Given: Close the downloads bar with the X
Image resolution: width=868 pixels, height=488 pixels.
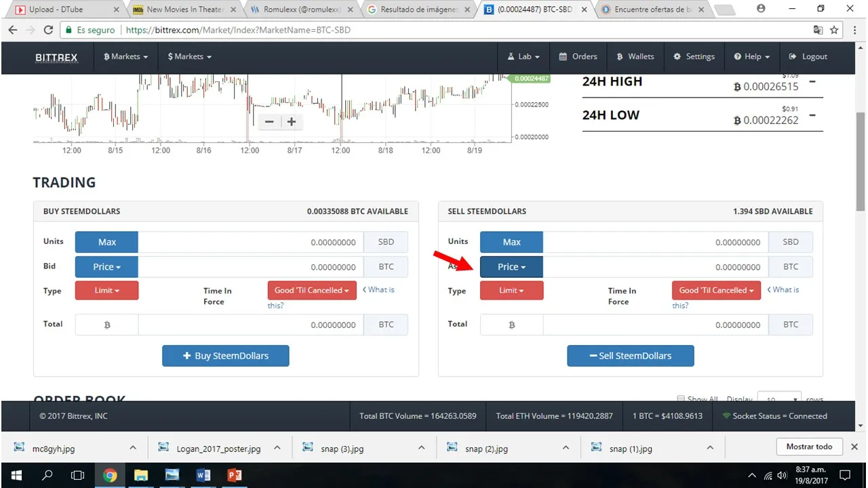Looking at the screenshot, I should [854, 447].
